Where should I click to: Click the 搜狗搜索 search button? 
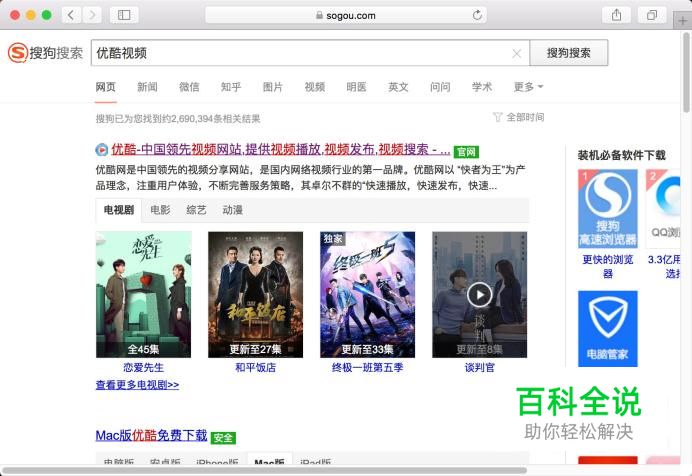pos(568,53)
